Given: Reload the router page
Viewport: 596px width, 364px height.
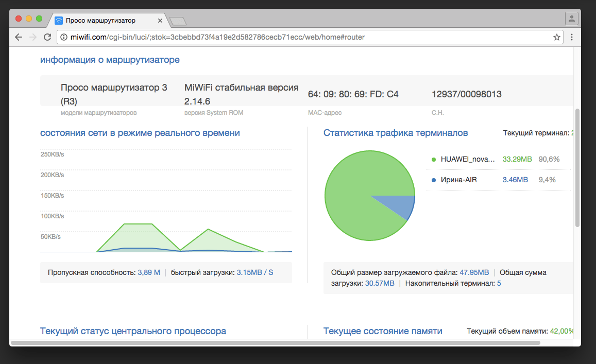Looking at the screenshot, I should click(x=47, y=37).
